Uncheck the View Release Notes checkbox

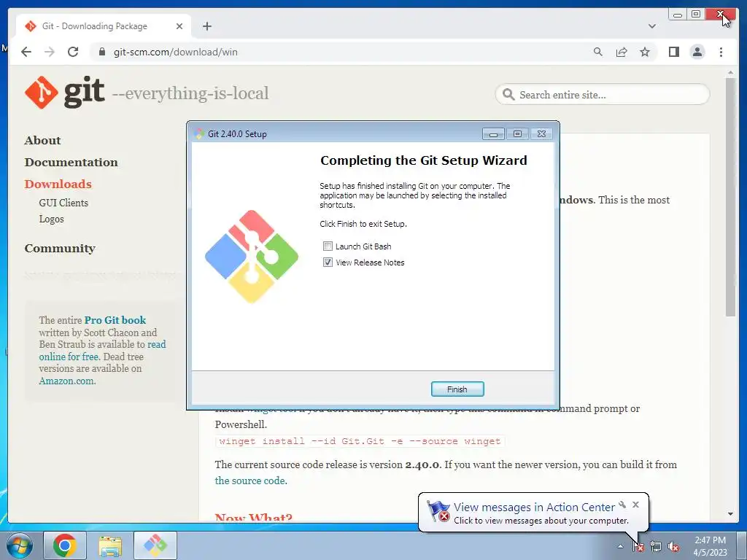(328, 262)
